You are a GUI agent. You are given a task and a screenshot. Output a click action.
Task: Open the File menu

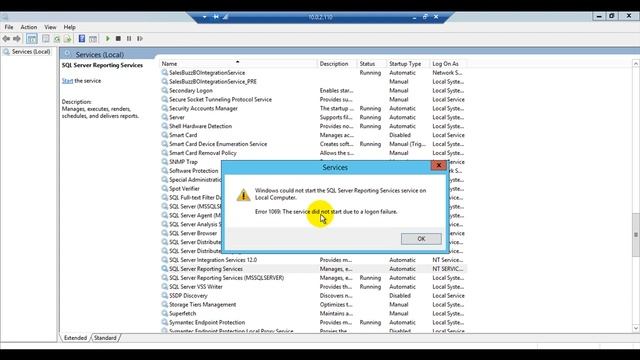pos(9,27)
